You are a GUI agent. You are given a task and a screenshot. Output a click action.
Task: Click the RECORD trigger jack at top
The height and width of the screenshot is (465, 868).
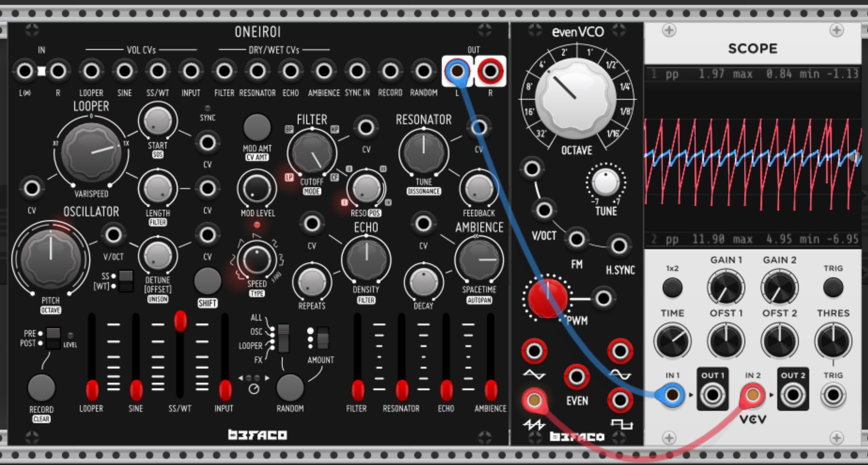coord(390,71)
